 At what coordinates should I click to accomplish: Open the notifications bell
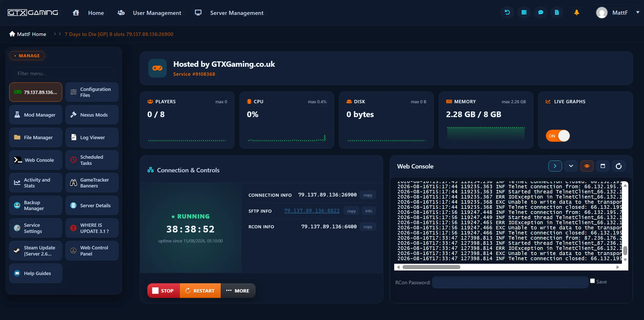tap(577, 12)
